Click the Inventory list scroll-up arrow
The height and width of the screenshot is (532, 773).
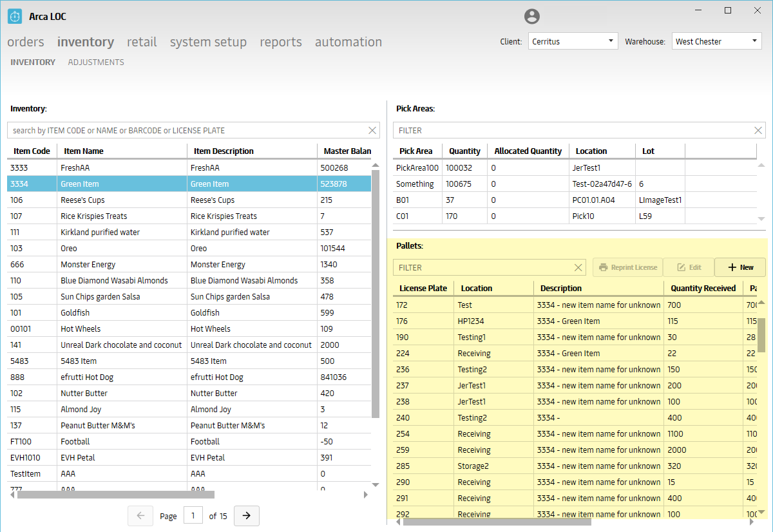pyautogui.click(x=375, y=165)
